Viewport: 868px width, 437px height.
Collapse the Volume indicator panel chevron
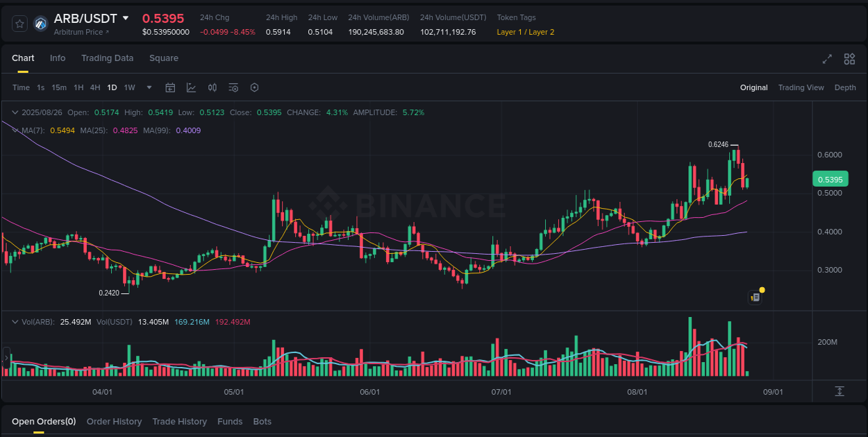[15, 322]
